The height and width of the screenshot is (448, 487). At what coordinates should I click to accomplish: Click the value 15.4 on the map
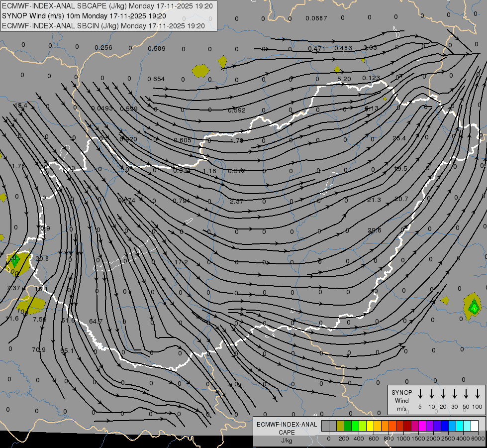pos(20,106)
